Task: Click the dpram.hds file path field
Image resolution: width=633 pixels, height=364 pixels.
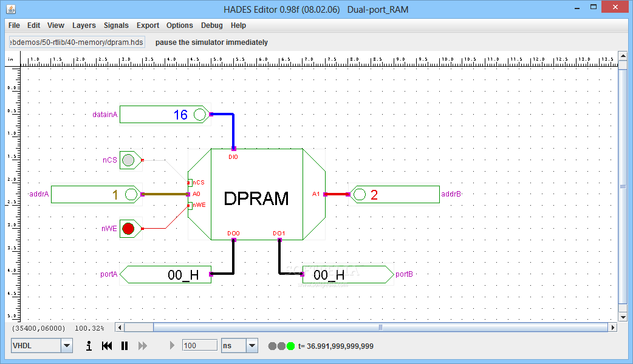Action: coord(77,42)
